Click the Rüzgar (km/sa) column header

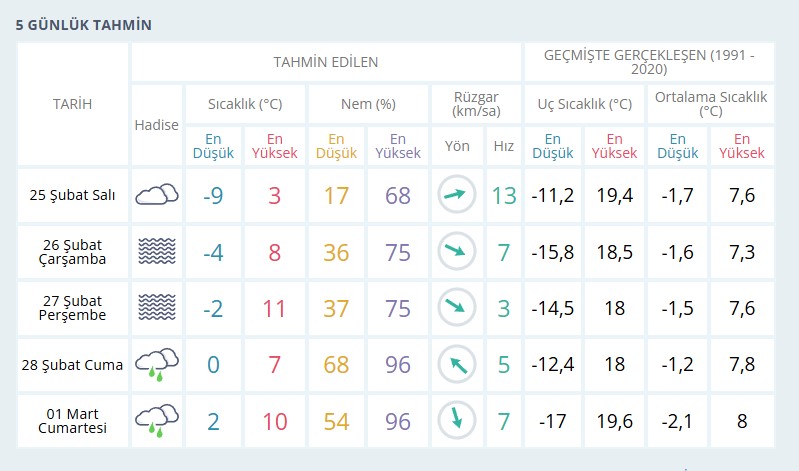(476, 104)
